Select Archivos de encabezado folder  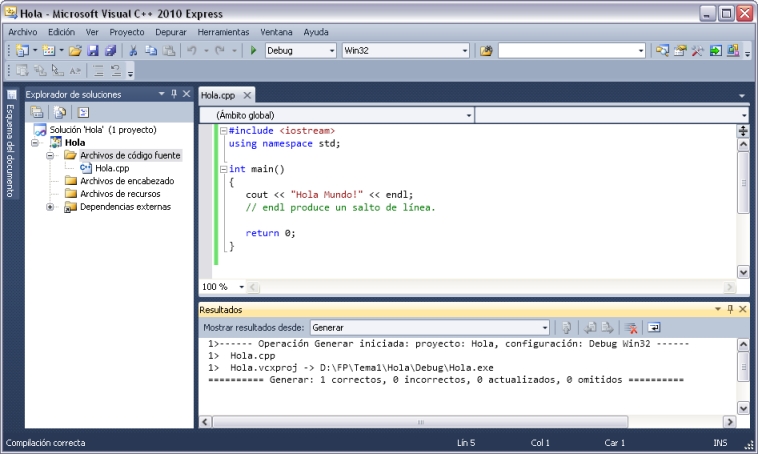pos(127,181)
